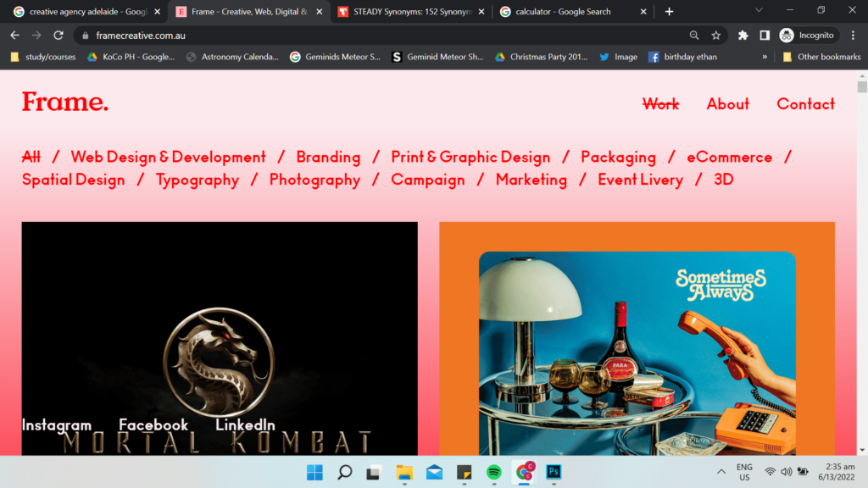Open the Windows Start menu
Viewport: 868px width, 488px height.
[x=315, y=472]
